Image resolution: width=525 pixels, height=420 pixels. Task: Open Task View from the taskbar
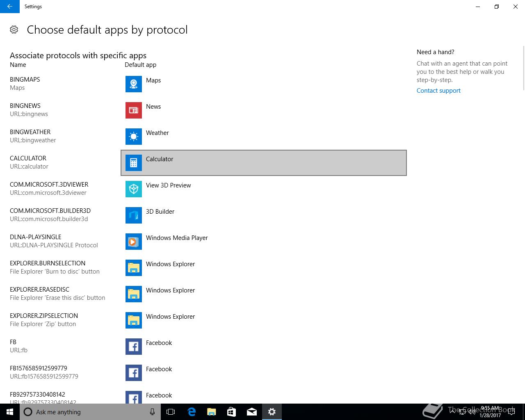(x=171, y=412)
